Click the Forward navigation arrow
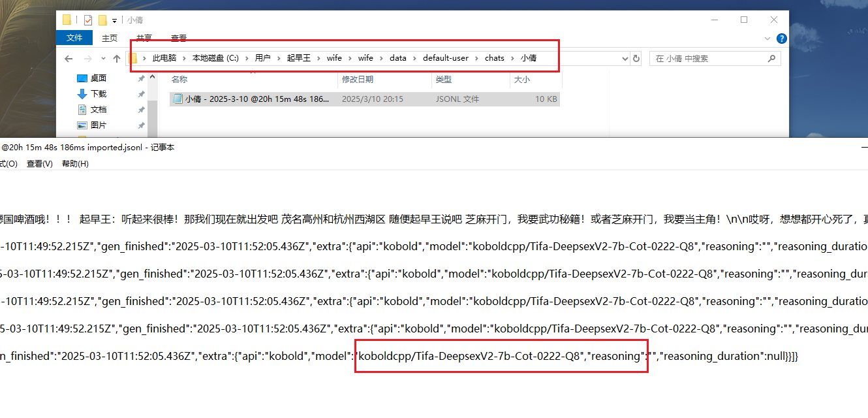The image size is (868, 418). [88, 58]
